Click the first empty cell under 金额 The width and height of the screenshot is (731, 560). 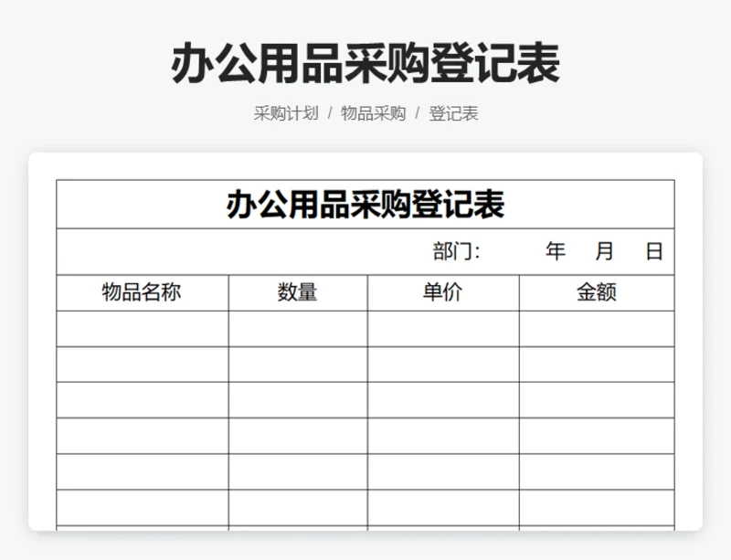[597, 329]
